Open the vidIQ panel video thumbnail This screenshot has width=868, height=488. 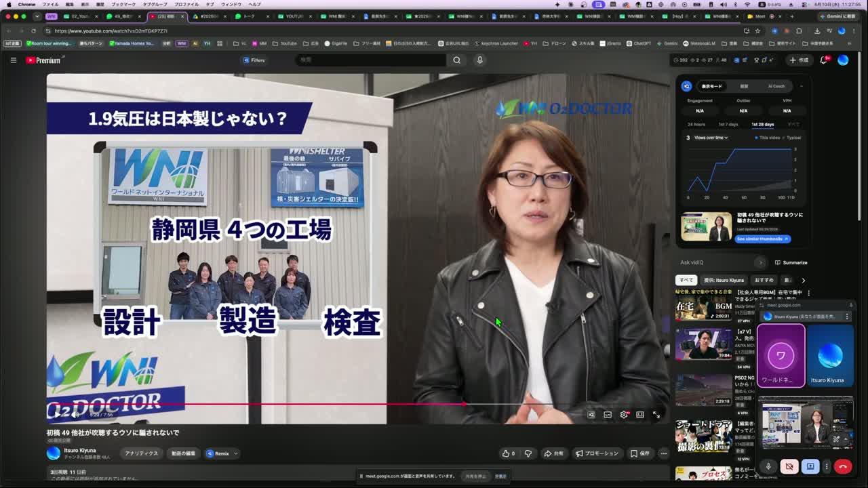click(x=706, y=228)
